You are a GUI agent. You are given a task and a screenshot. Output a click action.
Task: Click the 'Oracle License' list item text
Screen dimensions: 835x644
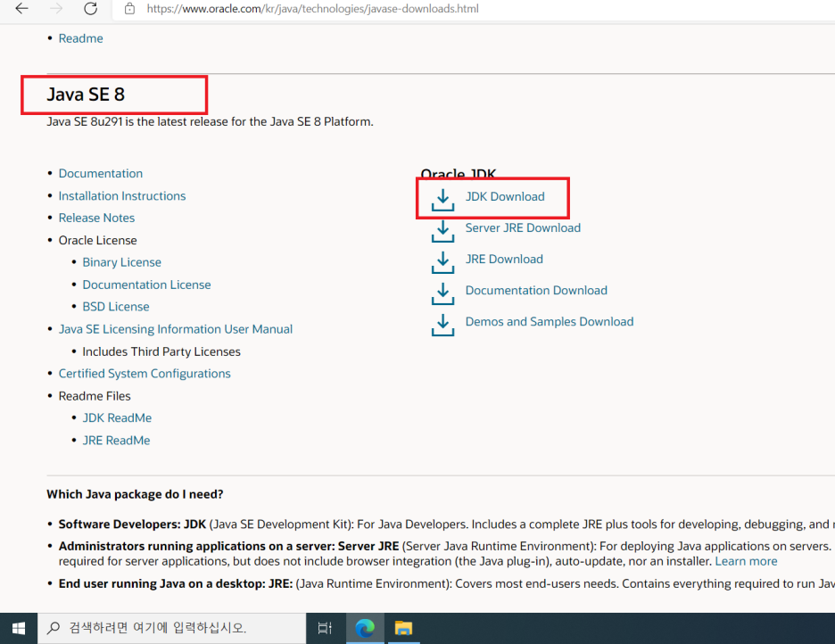[97, 241]
